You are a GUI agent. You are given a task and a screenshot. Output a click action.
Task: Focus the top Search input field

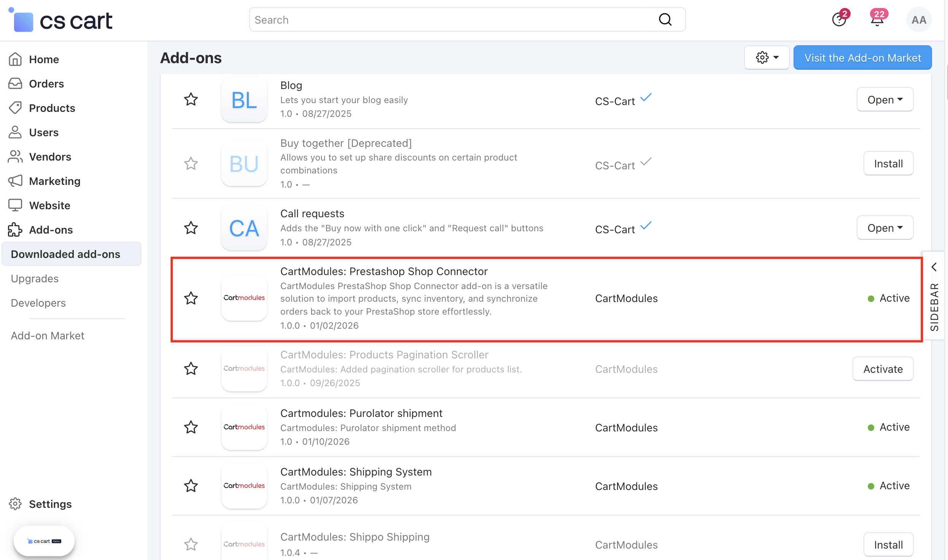click(x=467, y=19)
